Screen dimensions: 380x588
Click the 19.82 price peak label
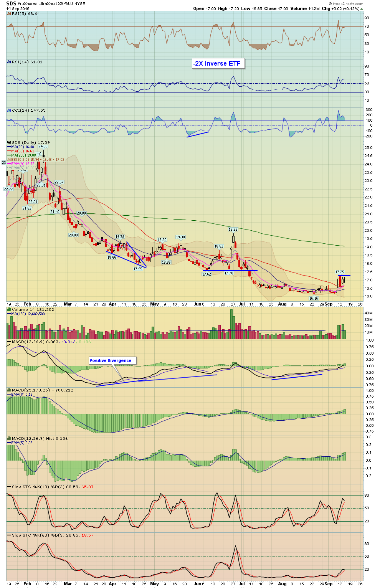coord(233,230)
